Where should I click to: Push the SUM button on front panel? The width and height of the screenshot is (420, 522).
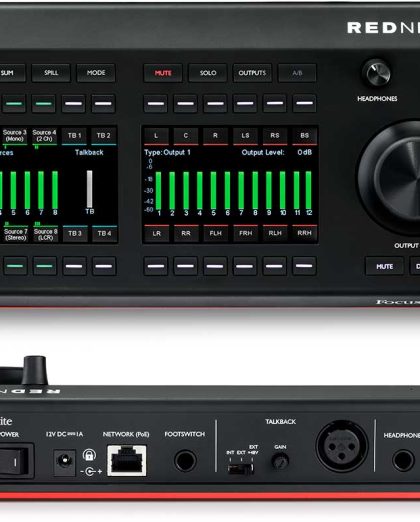12,73
